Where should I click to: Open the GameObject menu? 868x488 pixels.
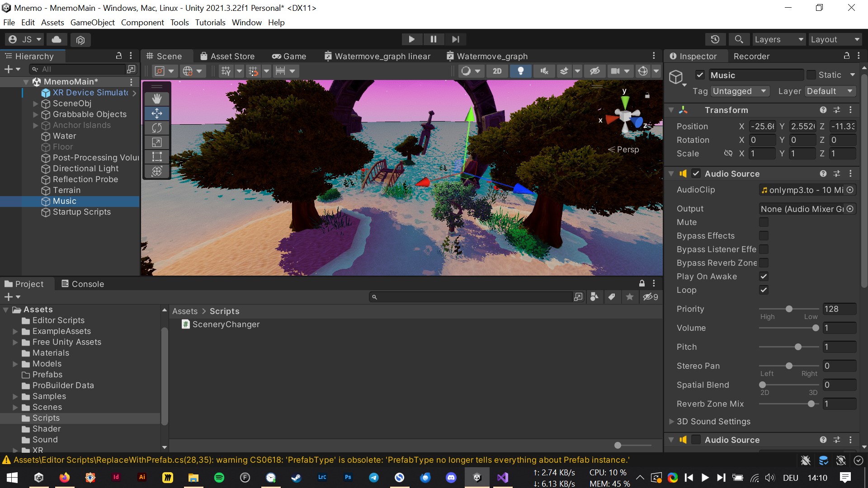[x=92, y=23]
